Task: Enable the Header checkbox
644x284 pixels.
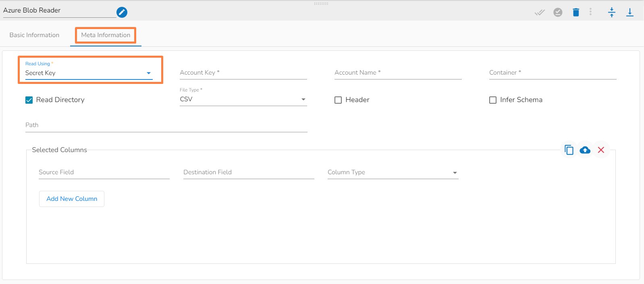Action: [338, 100]
